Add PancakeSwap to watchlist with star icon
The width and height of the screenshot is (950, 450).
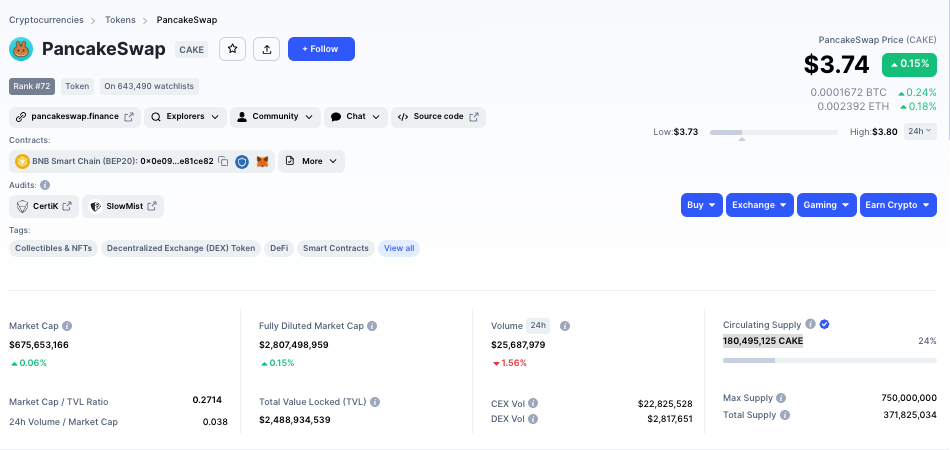[x=232, y=49]
